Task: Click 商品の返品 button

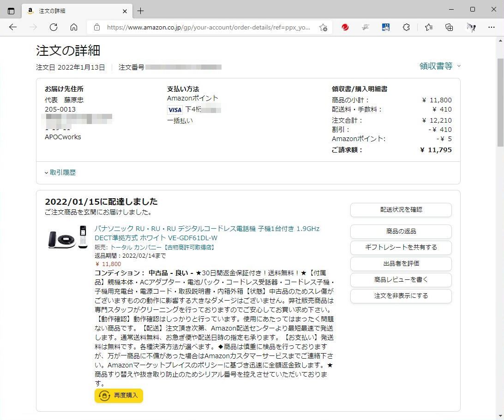Action: (401, 231)
